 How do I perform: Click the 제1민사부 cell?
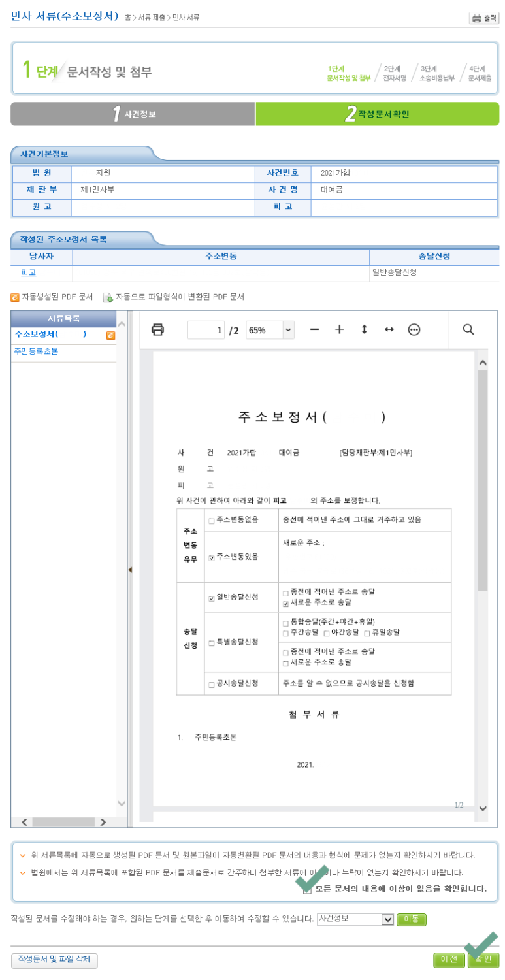point(163,190)
